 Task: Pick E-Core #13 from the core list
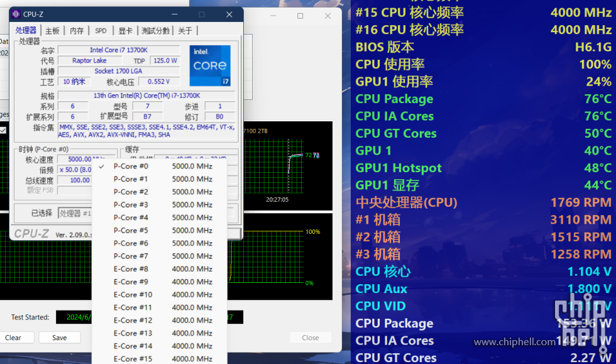pos(160,333)
